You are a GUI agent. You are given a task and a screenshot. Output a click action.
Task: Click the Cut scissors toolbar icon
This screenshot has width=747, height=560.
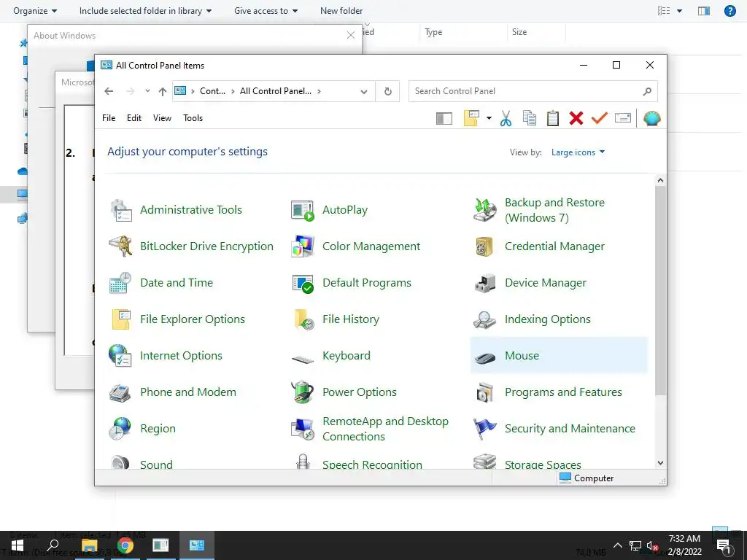click(x=506, y=118)
